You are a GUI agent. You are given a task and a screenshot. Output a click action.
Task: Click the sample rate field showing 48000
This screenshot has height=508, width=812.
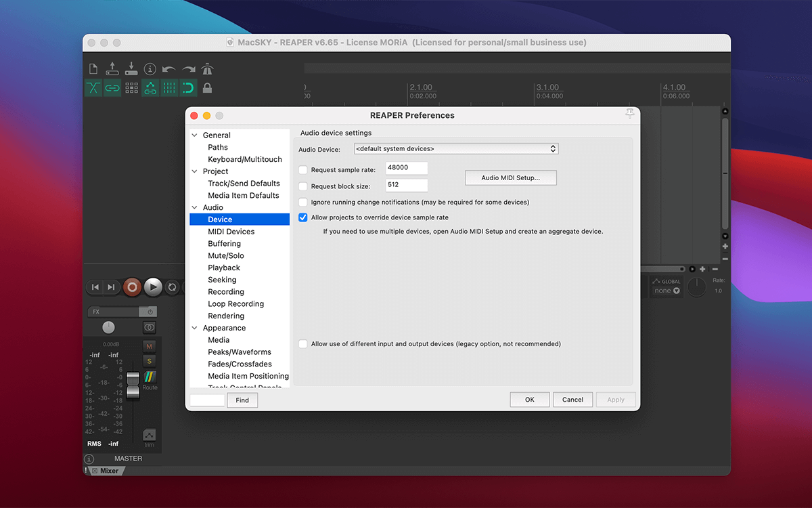[x=407, y=169]
